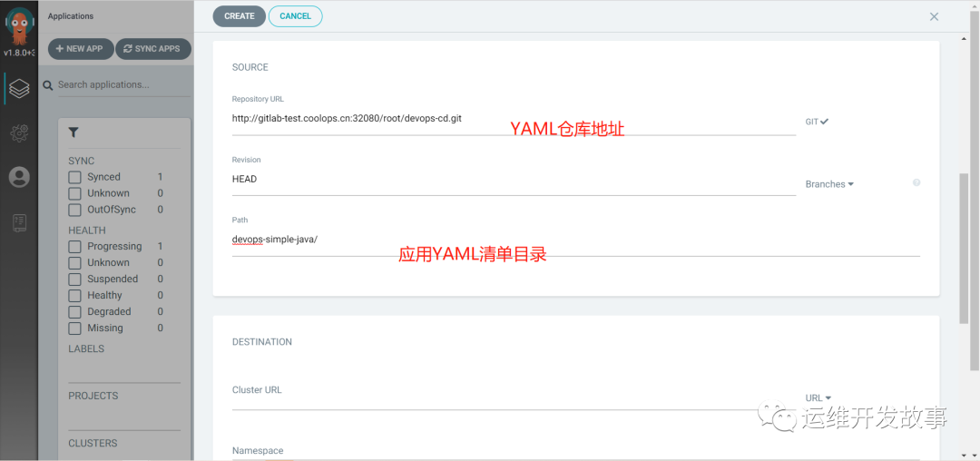Toggle the Healthy checkbox
This screenshot has width=980, height=461.
click(x=75, y=296)
